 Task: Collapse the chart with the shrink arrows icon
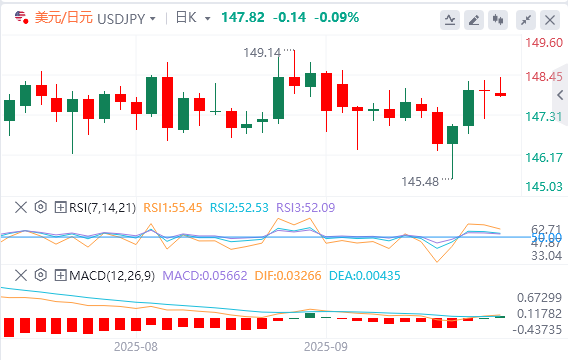pyautogui.click(x=526, y=20)
